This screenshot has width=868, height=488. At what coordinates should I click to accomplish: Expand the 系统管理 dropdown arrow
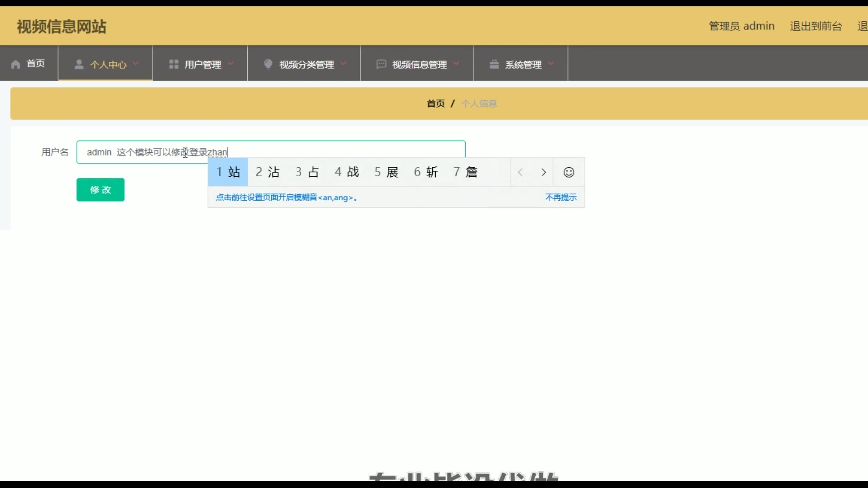click(x=551, y=64)
